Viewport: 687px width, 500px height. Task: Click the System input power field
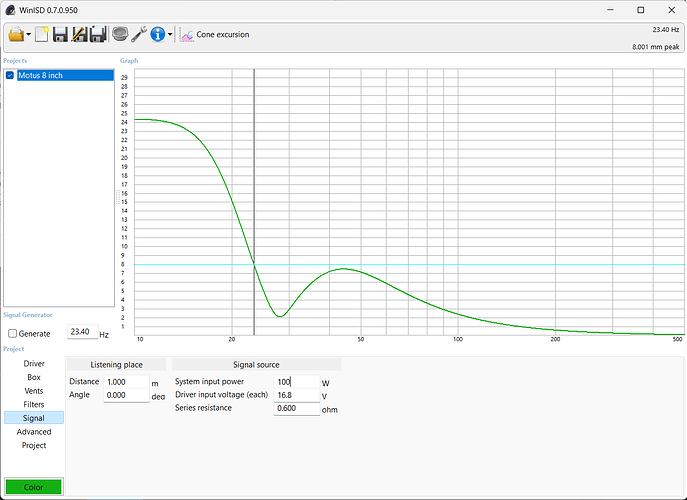[x=296, y=382]
